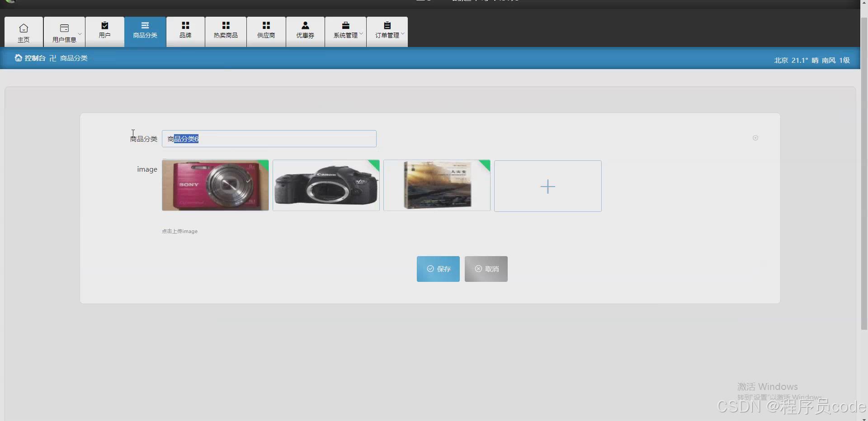Click the home icon beside 控制台
Screen dimensions: 868x421
[x=19, y=58]
